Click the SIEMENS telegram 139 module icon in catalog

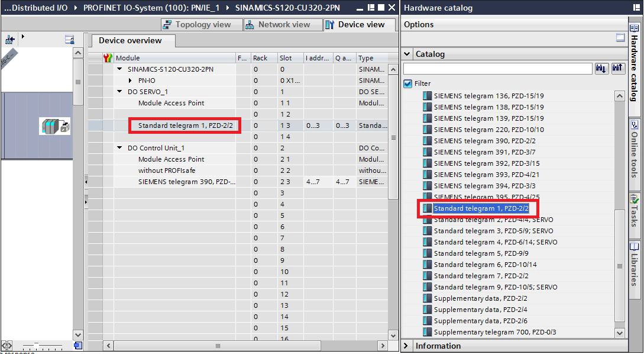click(428, 118)
